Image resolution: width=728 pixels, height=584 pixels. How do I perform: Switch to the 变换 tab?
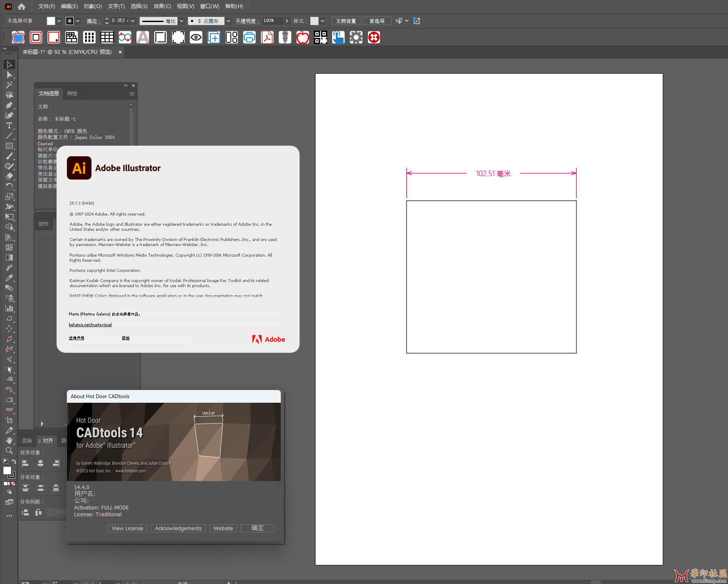click(x=27, y=441)
